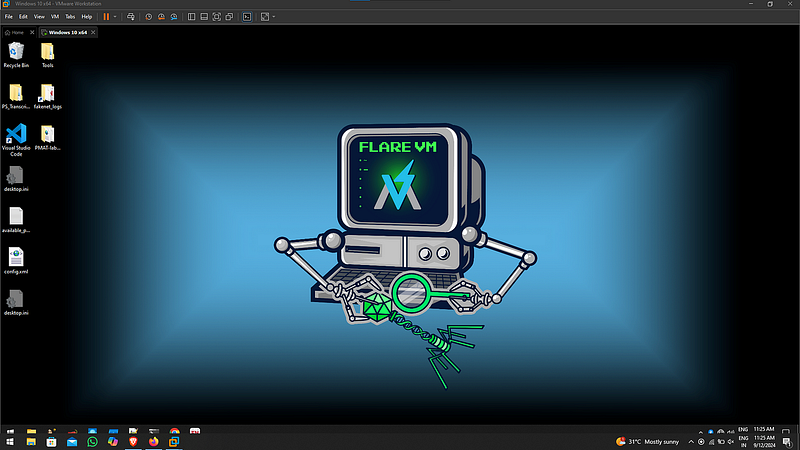Click host ENG IN language indicator
The width and height of the screenshot is (800, 450).
coord(743,442)
